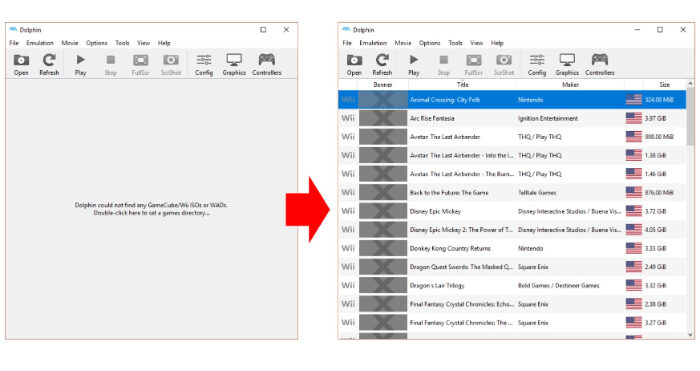Sort by Banner column header
The width and height of the screenshot is (700, 371).
pyautogui.click(x=383, y=84)
